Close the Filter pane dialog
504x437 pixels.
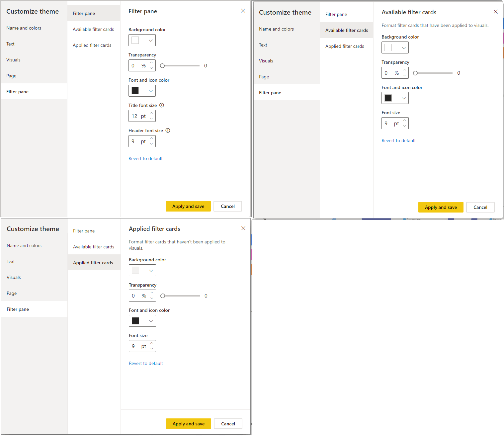point(243,11)
